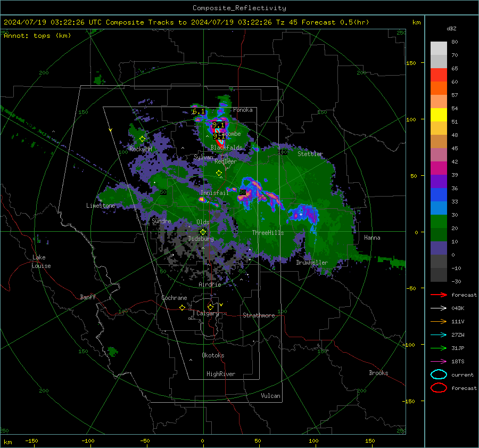Click the Olds label
Screen dimensions: 479x448
tap(203, 222)
